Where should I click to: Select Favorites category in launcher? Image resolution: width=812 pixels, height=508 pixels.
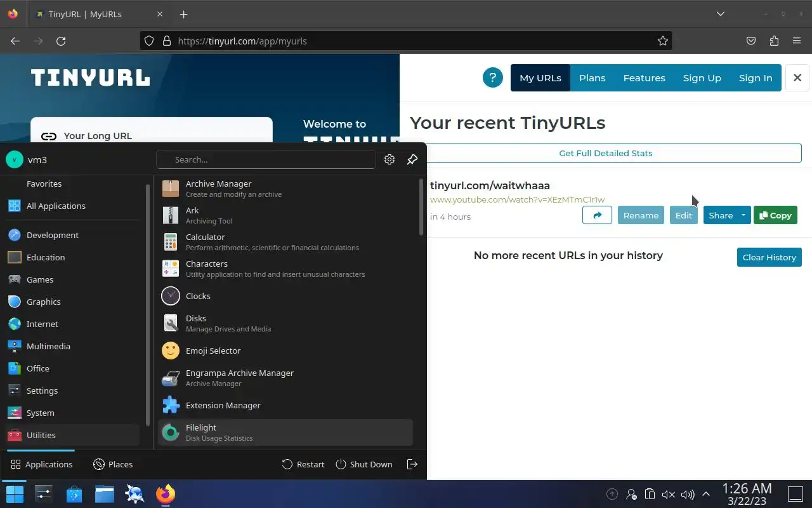[x=72, y=184]
